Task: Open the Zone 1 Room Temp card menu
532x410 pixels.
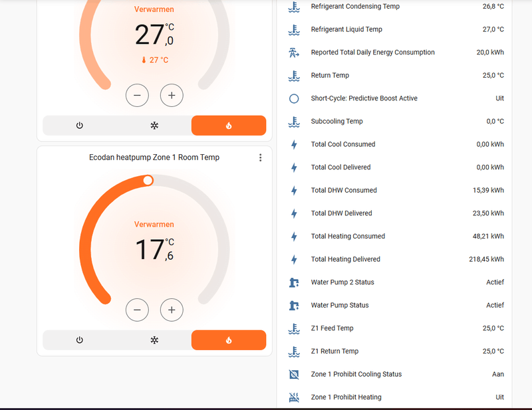Action: [x=260, y=157]
